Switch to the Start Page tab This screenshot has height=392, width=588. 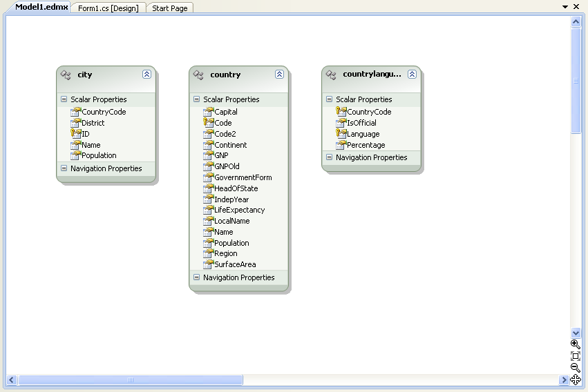point(169,8)
